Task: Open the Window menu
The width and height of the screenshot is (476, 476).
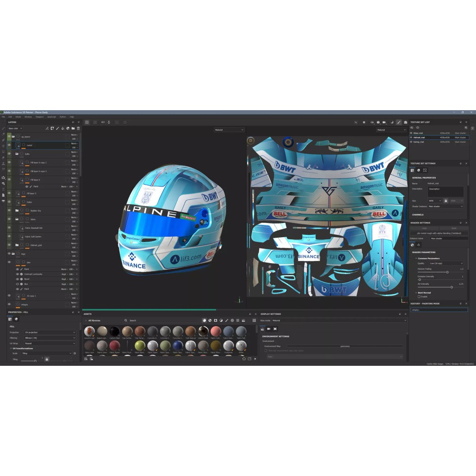Action: tap(28, 117)
